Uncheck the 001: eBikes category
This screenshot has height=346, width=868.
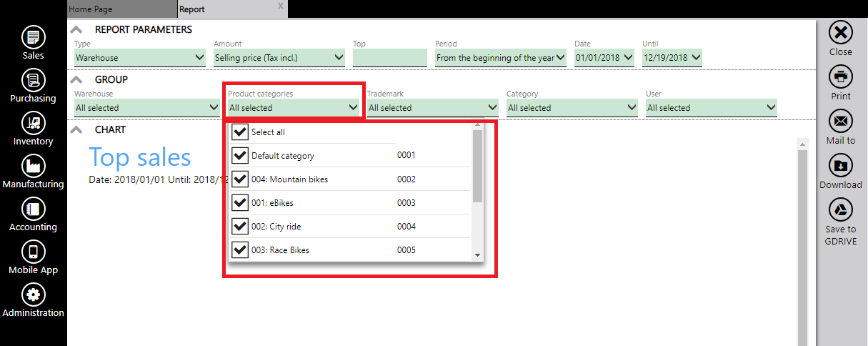[240, 203]
